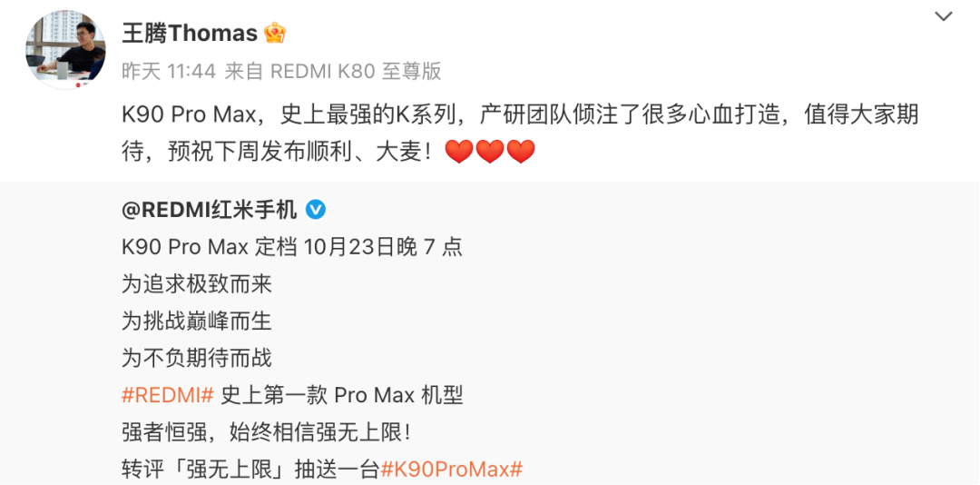Open the #K90ProMax# hashtag topic
Screen dimensions: 980x485
coord(451,470)
